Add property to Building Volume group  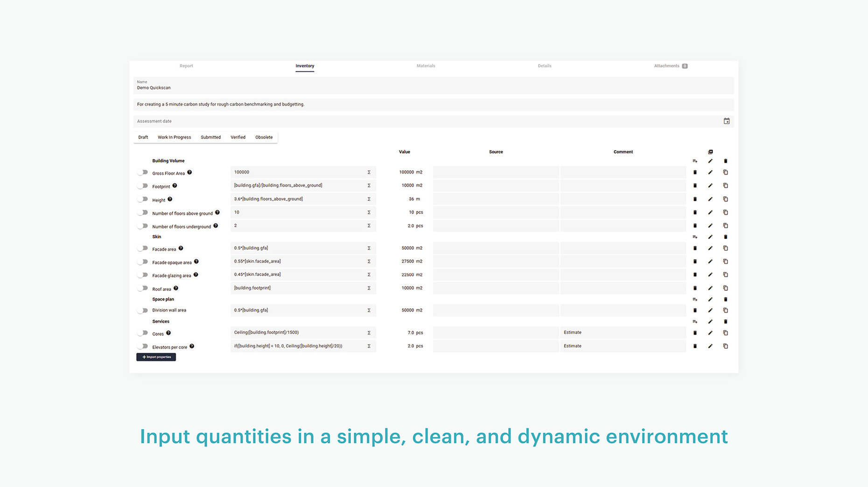695,161
